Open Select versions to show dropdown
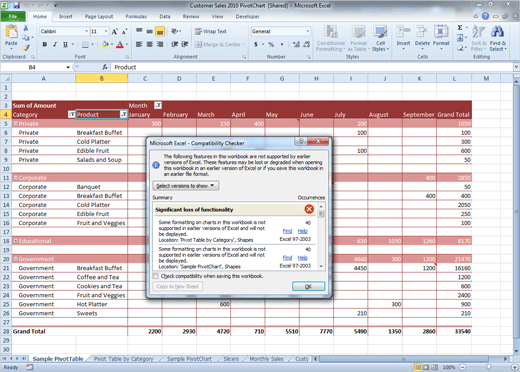The width and height of the screenshot is (520, 372). (186, 186)
